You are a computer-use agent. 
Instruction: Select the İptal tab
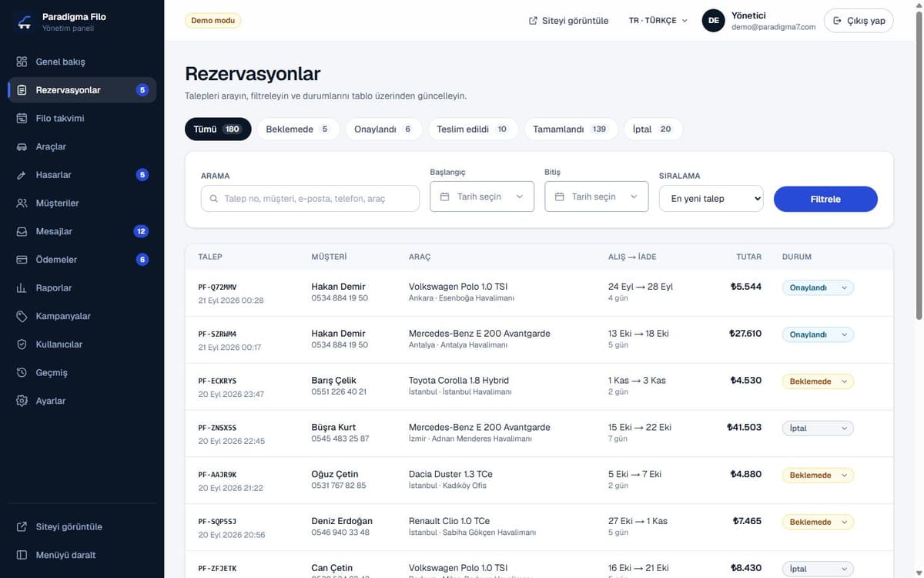coord(653,129)
